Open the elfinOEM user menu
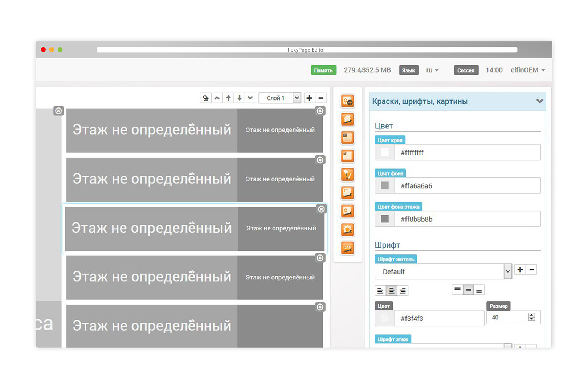The width and height of the screenshot is (588, 392). (x=528, y=70)
